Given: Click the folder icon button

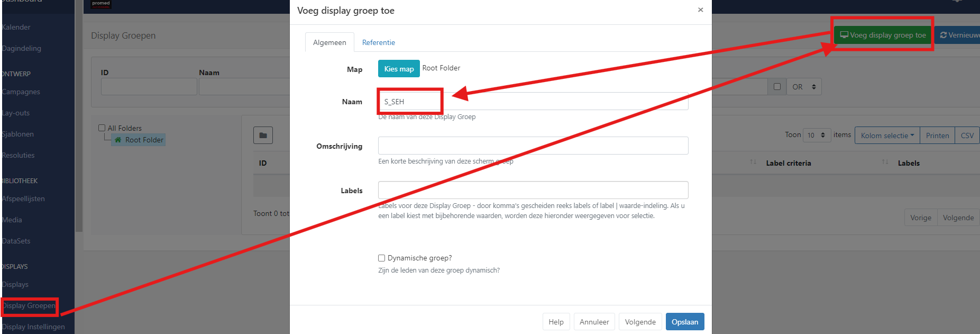Looking at the screenshot, I should 263,136.
